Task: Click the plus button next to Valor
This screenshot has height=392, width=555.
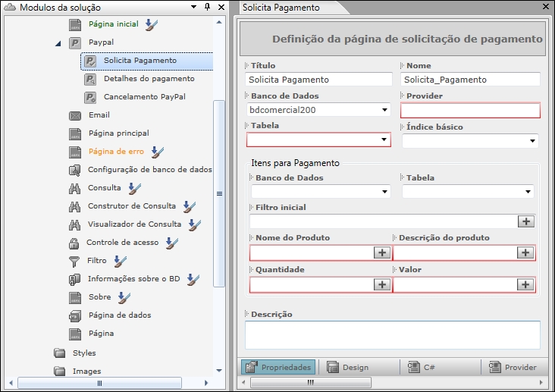Action: (x=525, y=284)
